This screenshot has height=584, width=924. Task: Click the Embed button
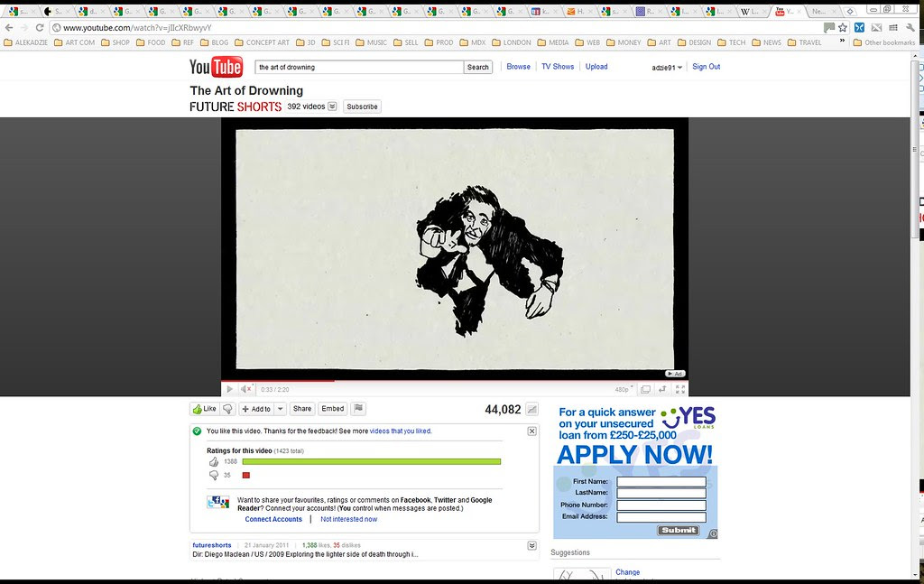(332, 408)
